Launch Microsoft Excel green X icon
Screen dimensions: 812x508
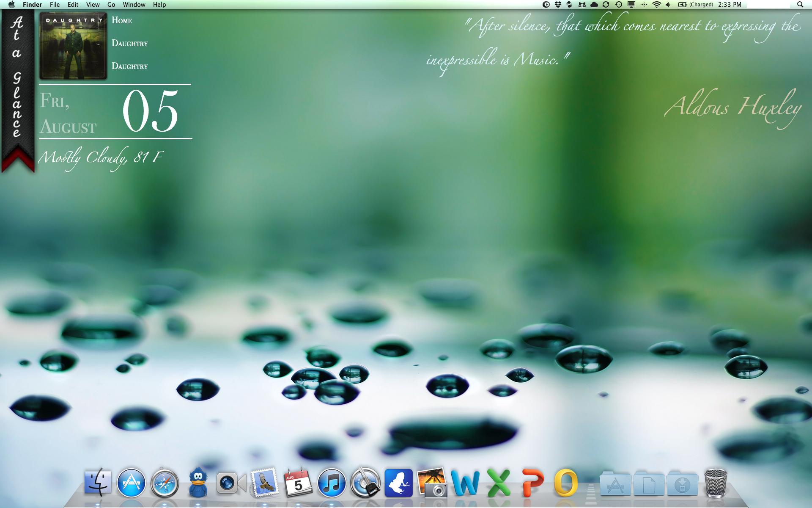pos(499,483)
